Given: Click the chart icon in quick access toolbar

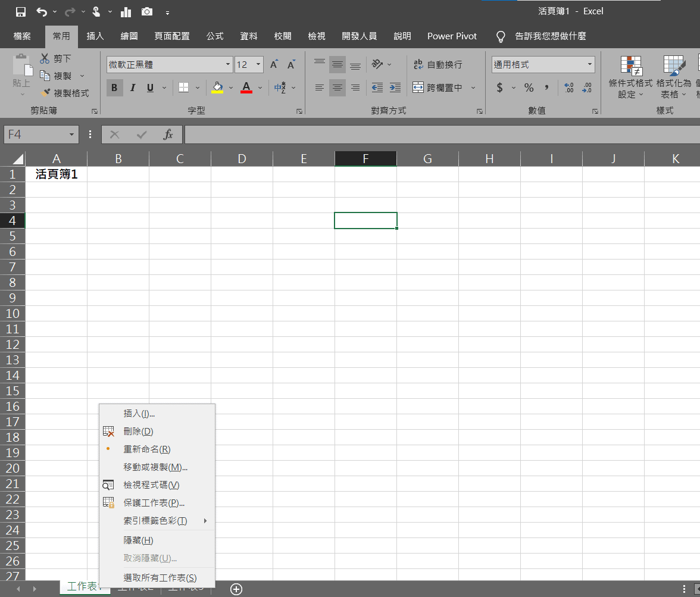Looking at the screenshot, I should pos(126,12).
